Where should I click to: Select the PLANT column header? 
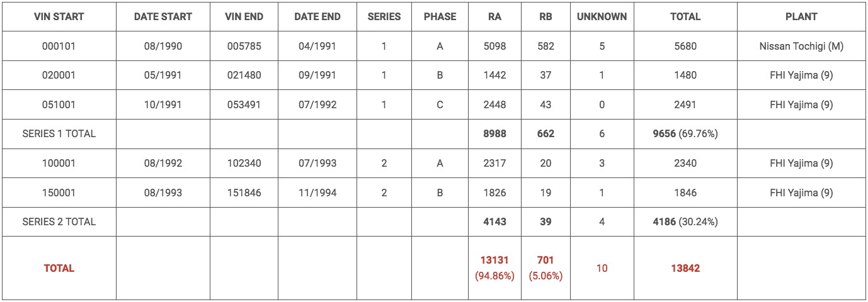tap(801, 16)
